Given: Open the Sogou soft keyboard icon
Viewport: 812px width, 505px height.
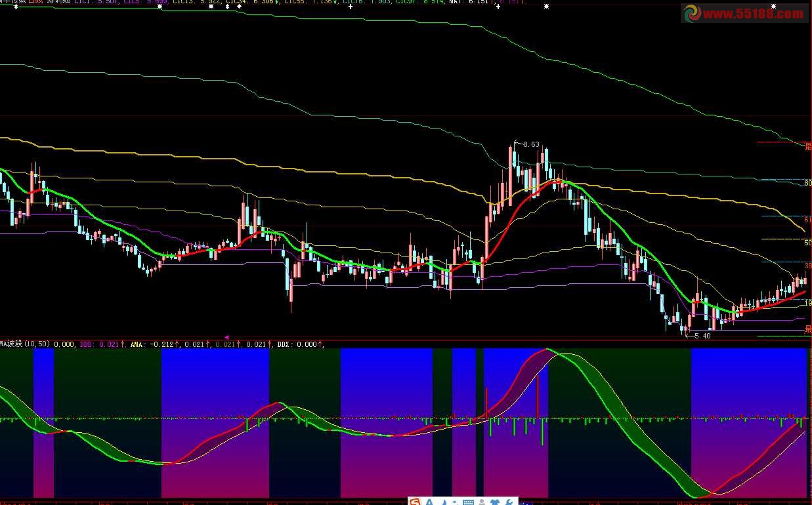Looking at the screenshot, I should (468, 502).
